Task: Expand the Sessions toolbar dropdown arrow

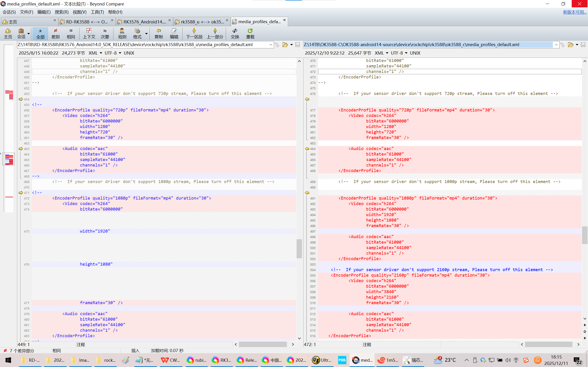Action: (29, 34)
